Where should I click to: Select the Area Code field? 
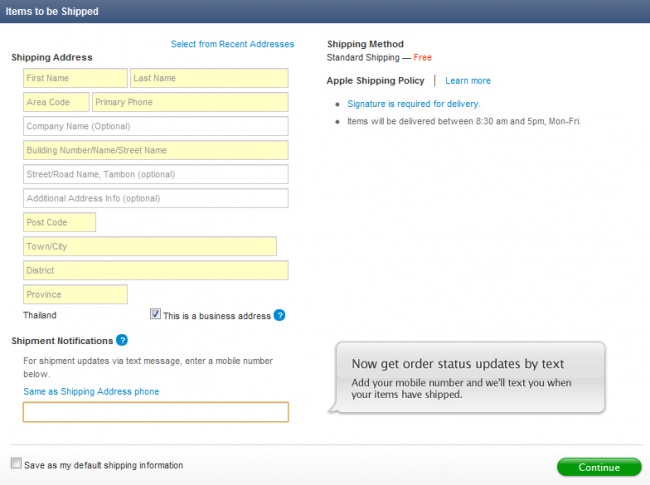click(56, 102)
